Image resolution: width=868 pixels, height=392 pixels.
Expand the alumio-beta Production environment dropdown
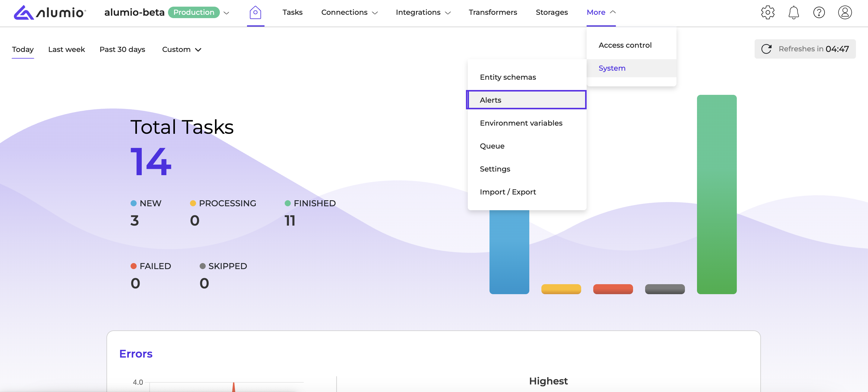pos(226,13)
